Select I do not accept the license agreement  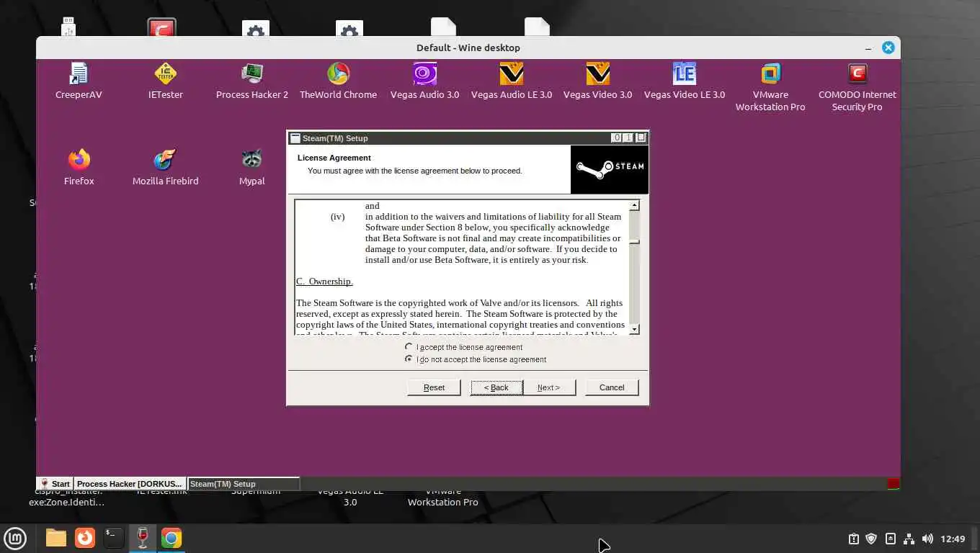click(x=476, y=359)
